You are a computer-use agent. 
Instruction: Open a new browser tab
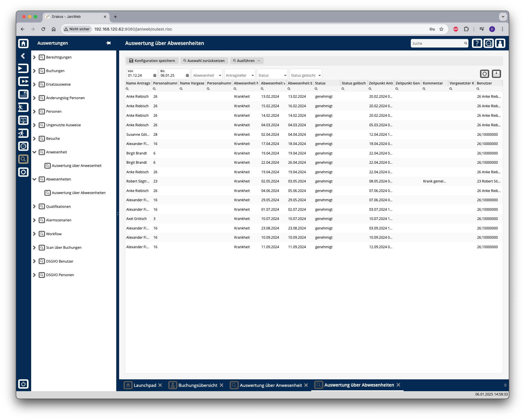(x=115, y=17)
